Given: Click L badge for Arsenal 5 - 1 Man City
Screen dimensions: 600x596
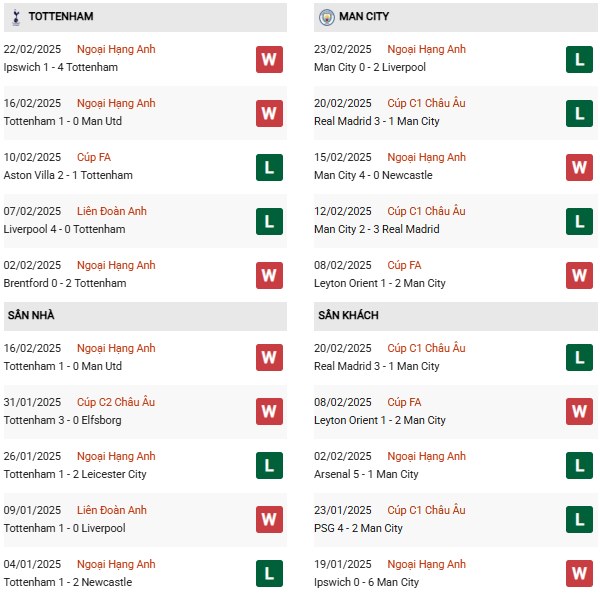Looking at the screenshot, I should 580,466.
